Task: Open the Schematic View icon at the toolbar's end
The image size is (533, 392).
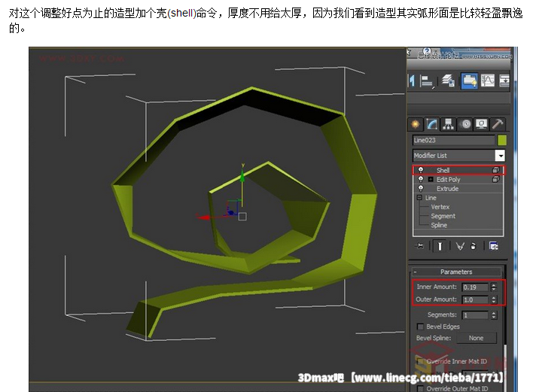Action: pyautogui.click(x=504, y=81)
